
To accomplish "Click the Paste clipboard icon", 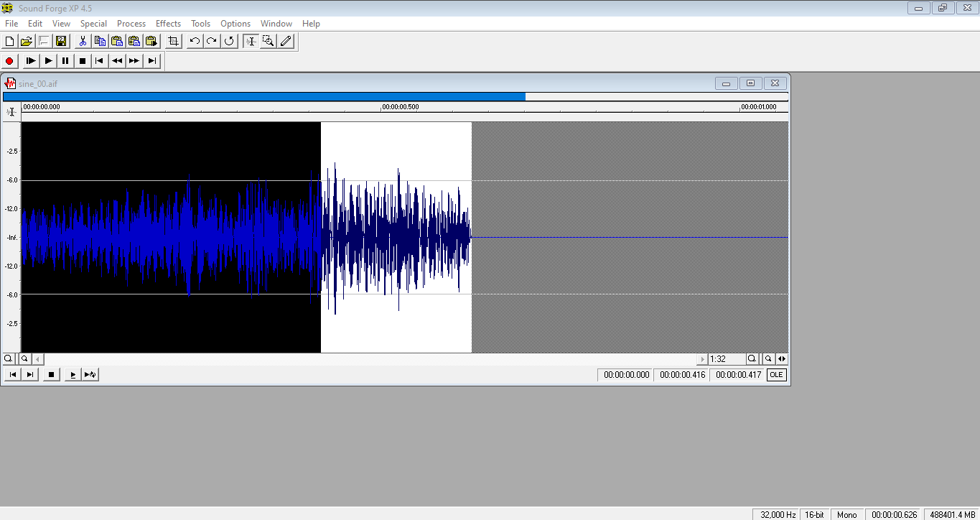I will [x=116, y=41].
